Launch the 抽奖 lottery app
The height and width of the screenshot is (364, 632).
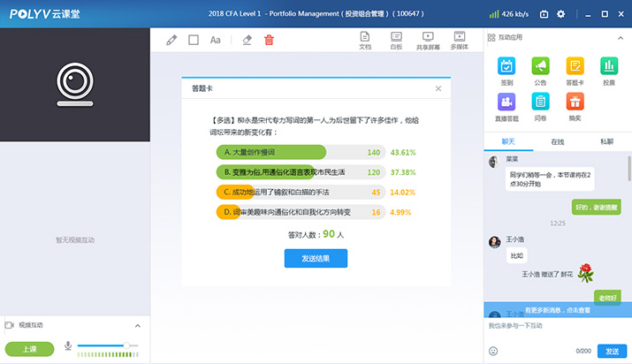click(x=575, y=106)
